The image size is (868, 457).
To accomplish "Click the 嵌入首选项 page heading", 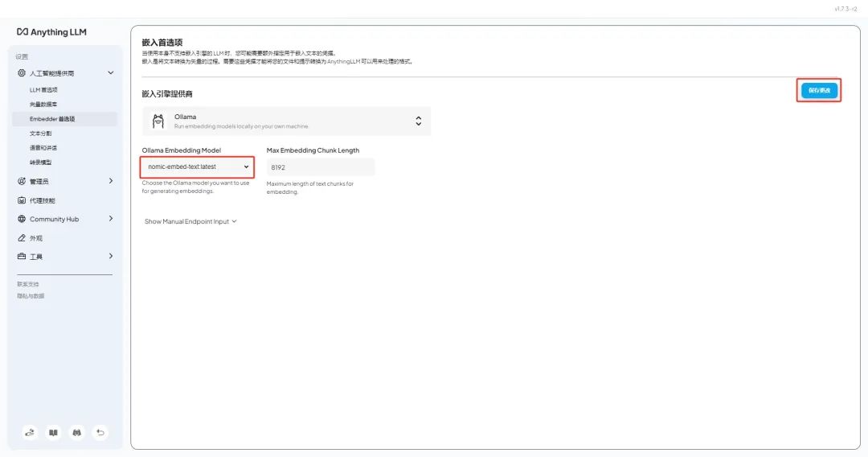I will (162, 42).
